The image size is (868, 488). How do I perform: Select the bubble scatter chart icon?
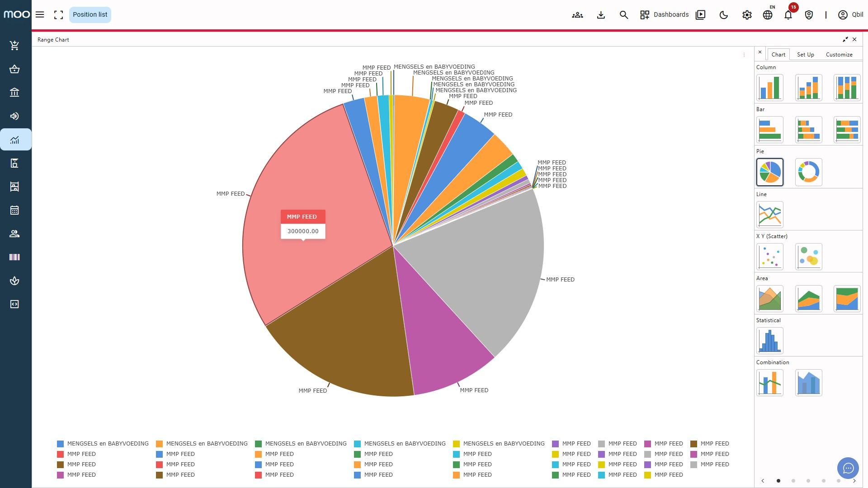pos(808,257)
